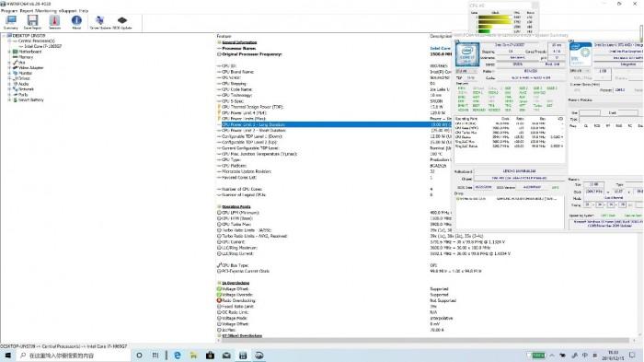This screenshot has width=644, height=362.
Task: Select the CPU Code Name row
Action: (334, 89)
